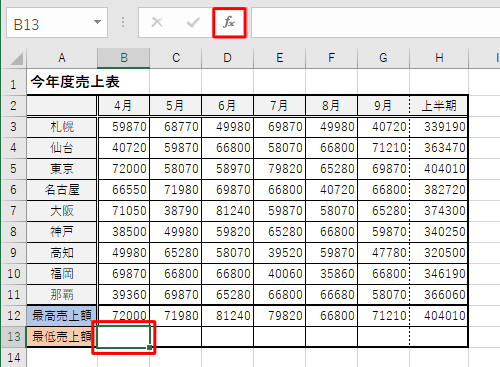The width and height of the screenshot is (500, 367).
Task: Select the 6月 header cell
Action: pyautogui.click(x=228, y=106)
